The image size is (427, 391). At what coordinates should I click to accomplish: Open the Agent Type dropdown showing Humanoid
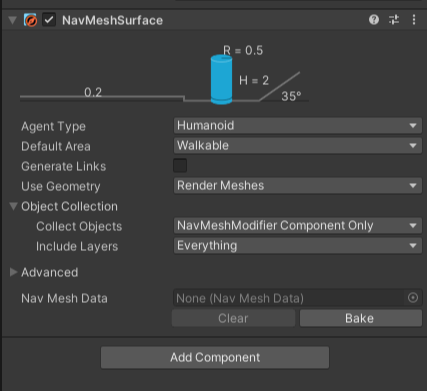298,126
